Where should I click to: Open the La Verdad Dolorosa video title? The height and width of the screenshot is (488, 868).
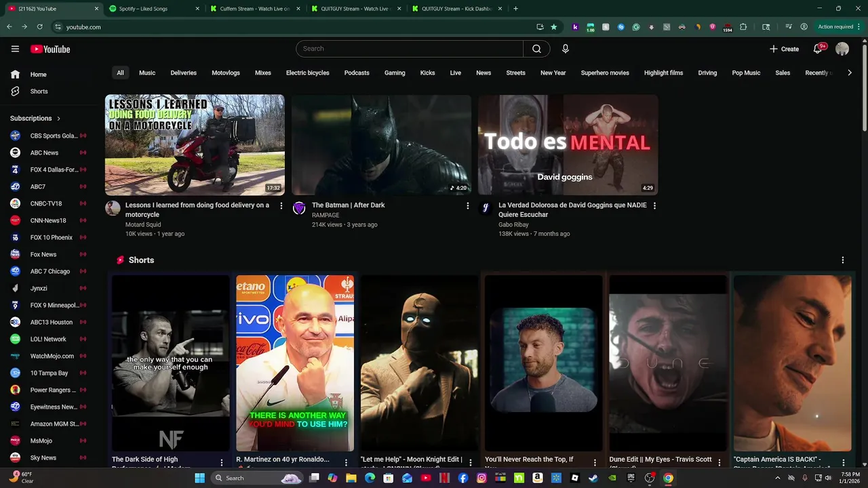(x=572, y=209)
